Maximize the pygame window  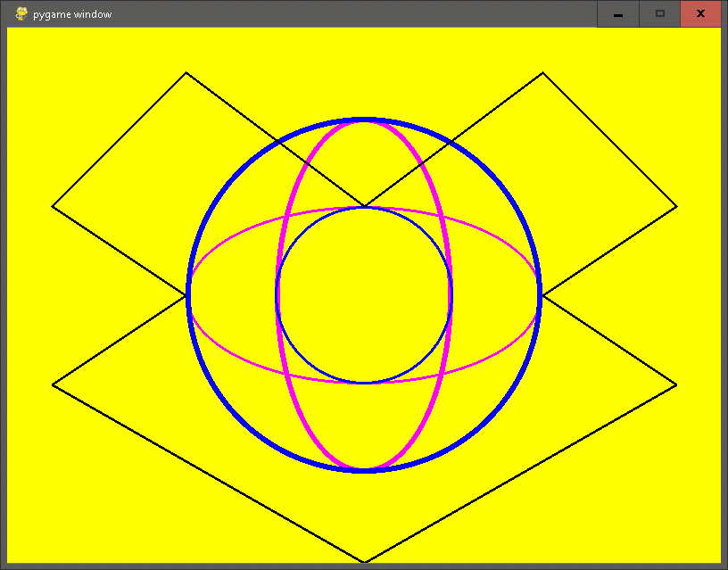point(660,14)
